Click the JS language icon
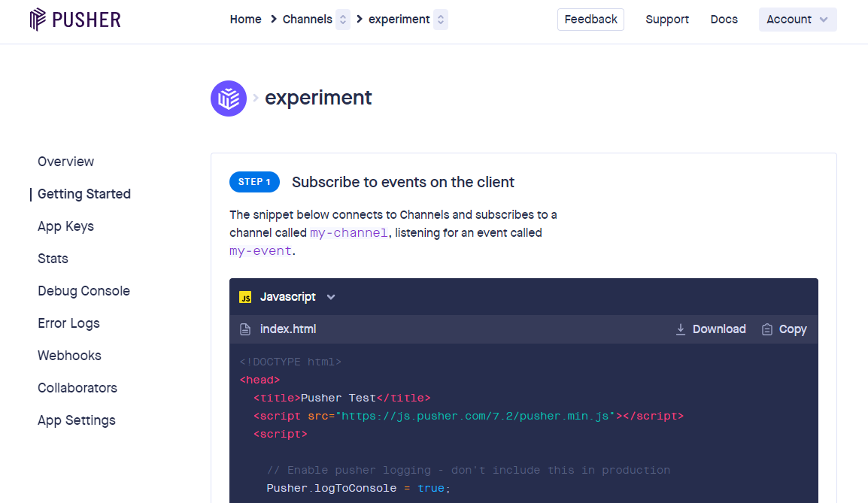 pyautogui.click(x=245, y=297)
